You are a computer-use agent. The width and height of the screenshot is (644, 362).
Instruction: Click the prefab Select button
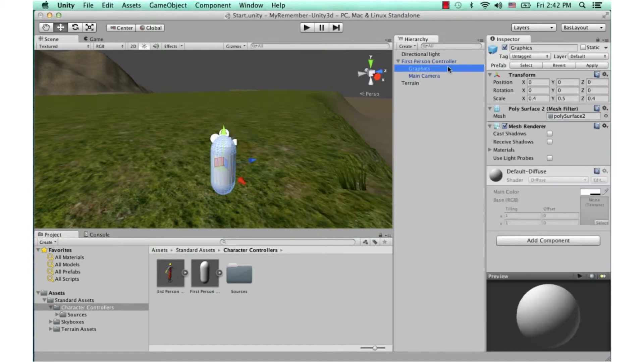coord(526,65)
